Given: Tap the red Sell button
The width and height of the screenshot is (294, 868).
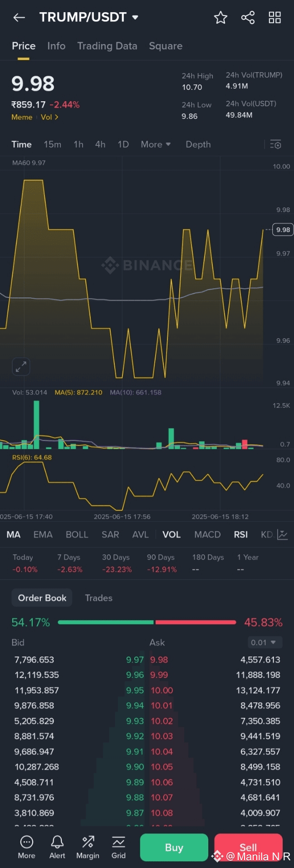Looking at the screenshot, I should point(248,848).
